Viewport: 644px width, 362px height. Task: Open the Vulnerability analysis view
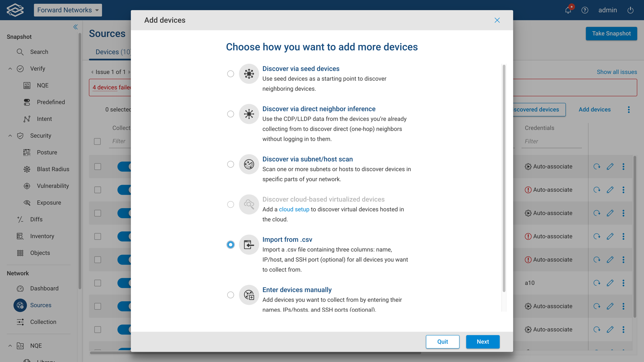click(x=53, y=186)
